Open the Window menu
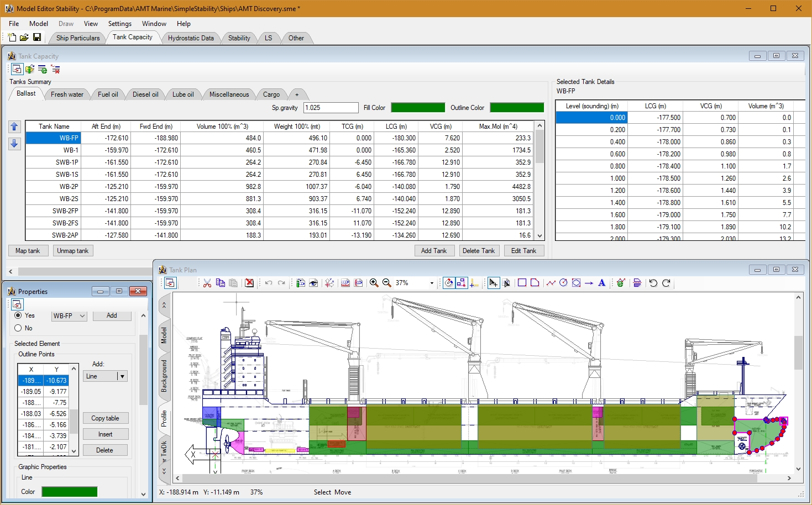The height and width of the screenshot is (505, 812). [154, 24]
